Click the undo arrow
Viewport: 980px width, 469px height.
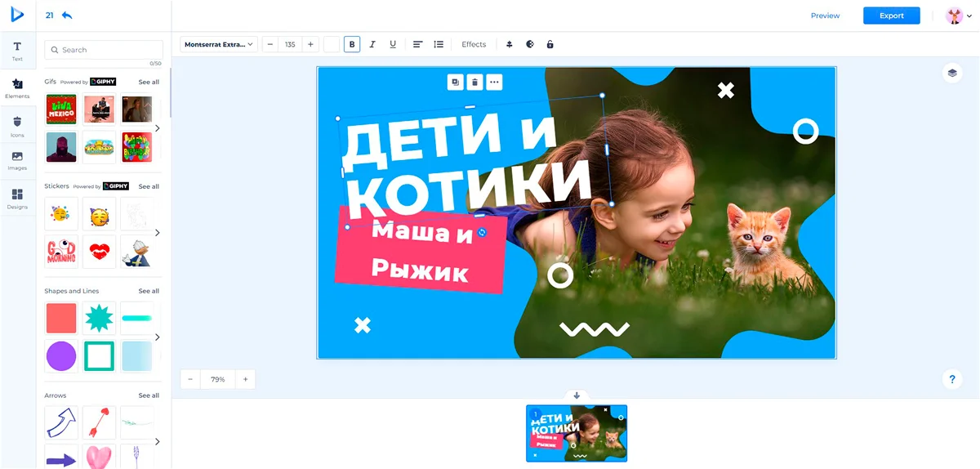[67, 16]
